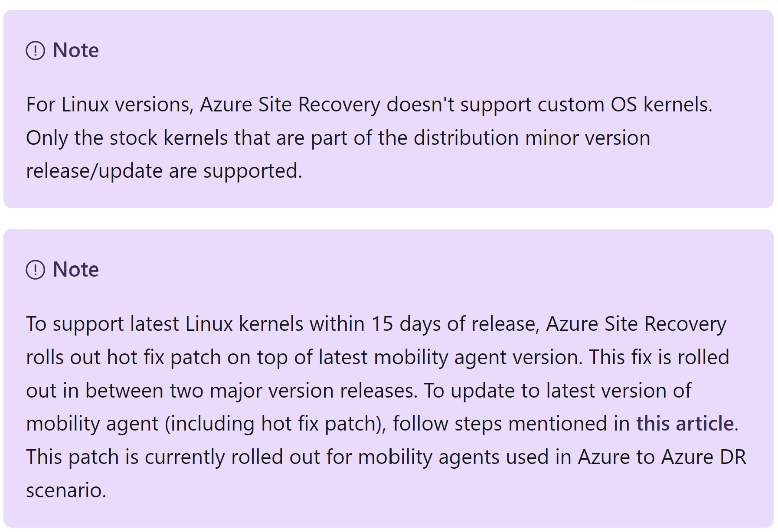Screen dimensions: 778x532
Task: Click the final word "scenario."
Action: pos(66,490)
